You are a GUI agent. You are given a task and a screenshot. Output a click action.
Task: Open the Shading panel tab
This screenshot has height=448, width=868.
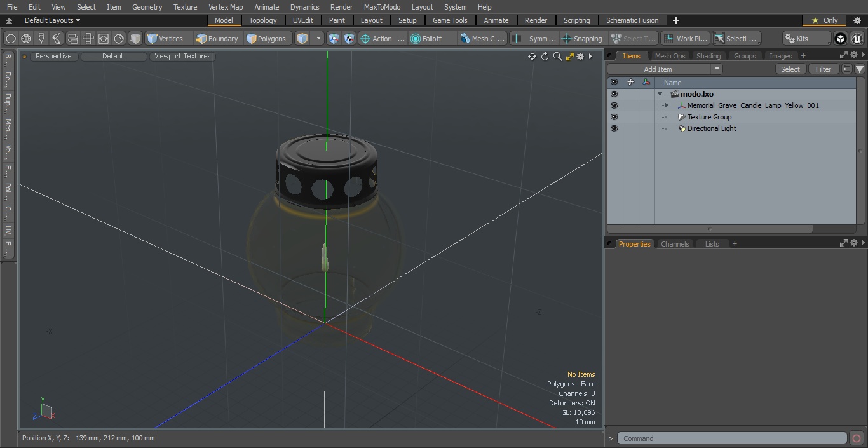click(x=709, y=56)
